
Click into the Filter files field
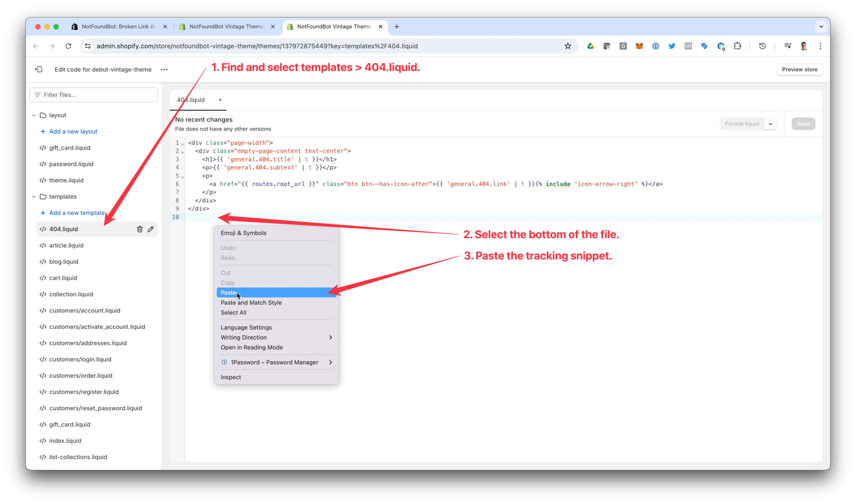coord(93,95)
